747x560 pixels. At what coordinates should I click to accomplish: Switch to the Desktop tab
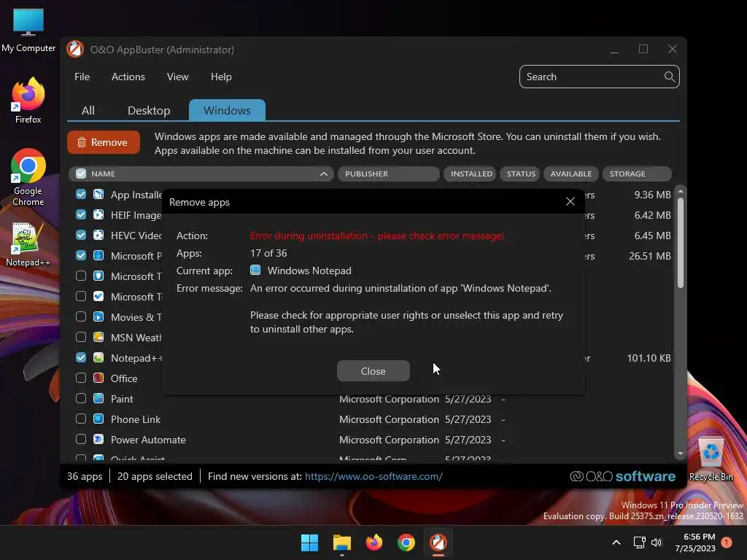(149, 111)
